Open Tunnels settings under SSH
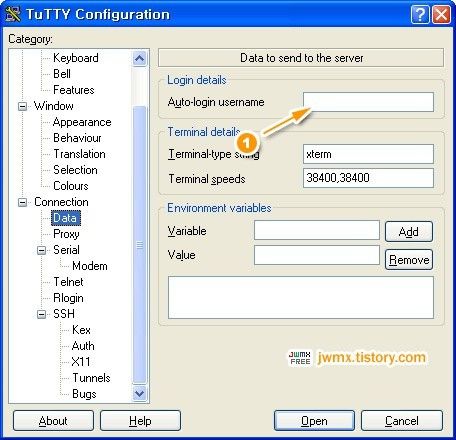 tap(91, 378)
